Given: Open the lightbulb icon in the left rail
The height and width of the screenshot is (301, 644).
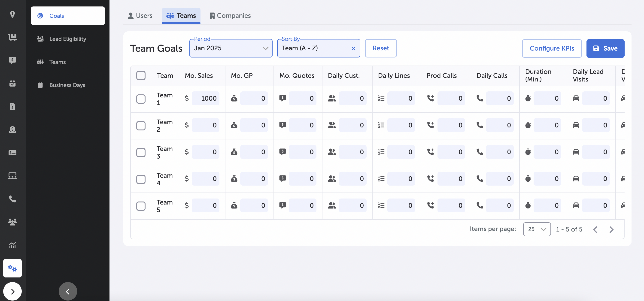Looking at the screenshot, I should tap(12, 14).
